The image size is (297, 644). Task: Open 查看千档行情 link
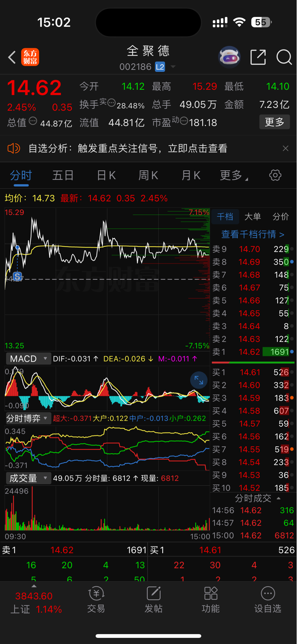click(x=253, y=234)
